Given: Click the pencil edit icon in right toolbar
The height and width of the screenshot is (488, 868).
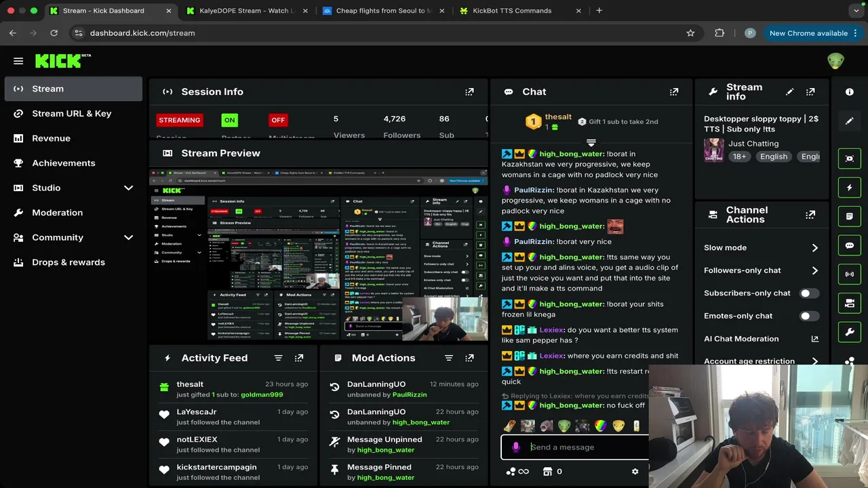Looking at the screenshot, I should pos(850,121).
